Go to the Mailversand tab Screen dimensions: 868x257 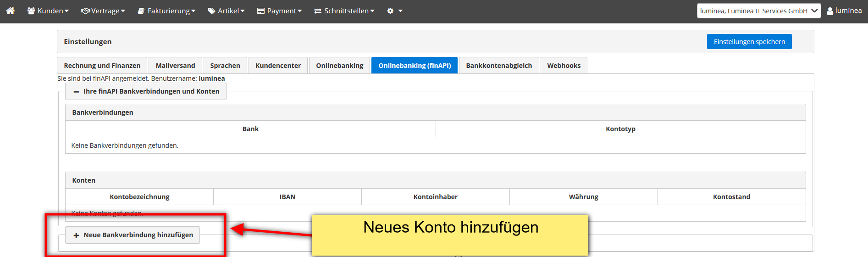tap(175, 66)
